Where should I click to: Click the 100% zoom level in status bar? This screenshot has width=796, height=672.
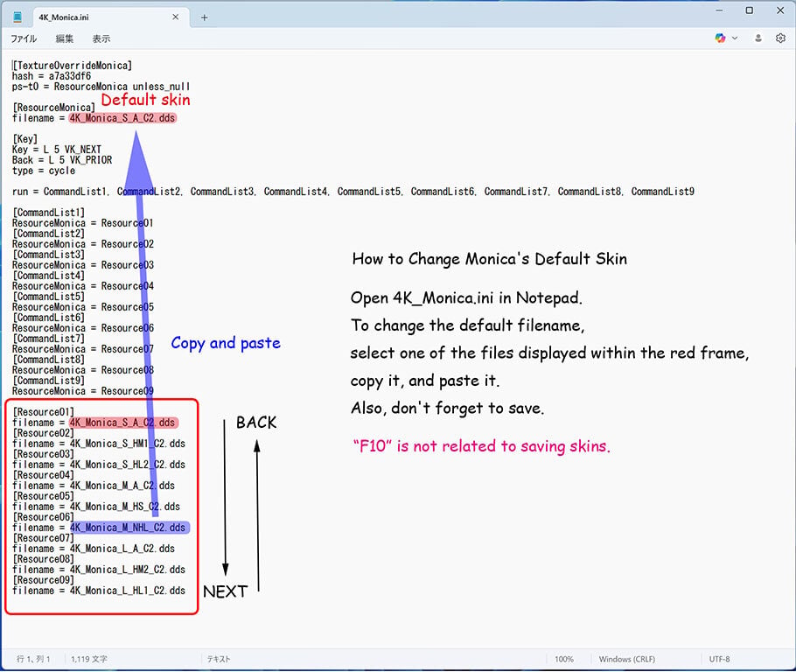click(x=564, y=659)
